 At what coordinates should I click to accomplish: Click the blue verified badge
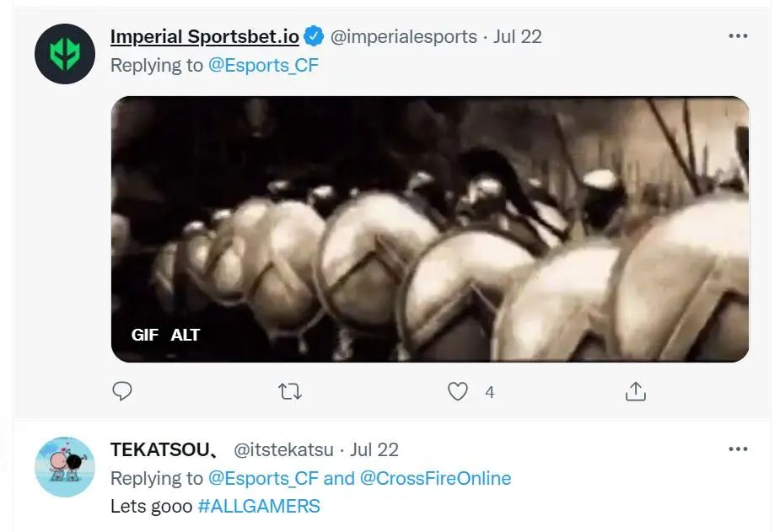click(314, 36)
